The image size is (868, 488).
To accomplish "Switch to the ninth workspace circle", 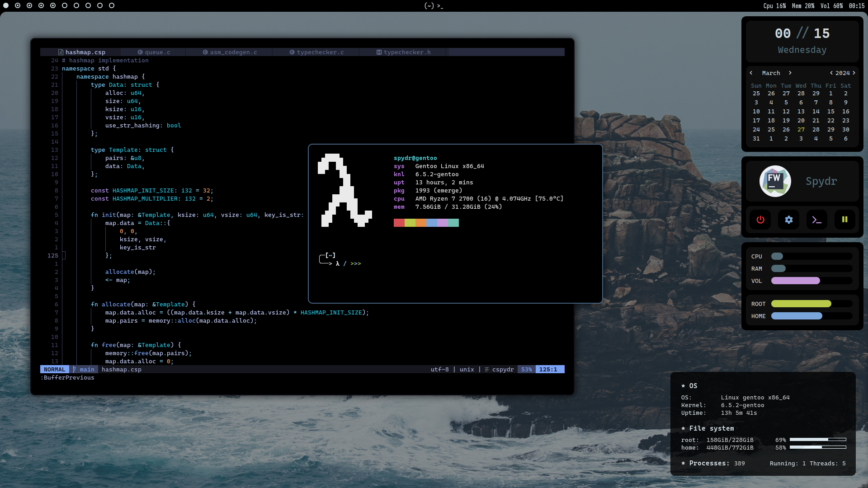I will point(100,5).
